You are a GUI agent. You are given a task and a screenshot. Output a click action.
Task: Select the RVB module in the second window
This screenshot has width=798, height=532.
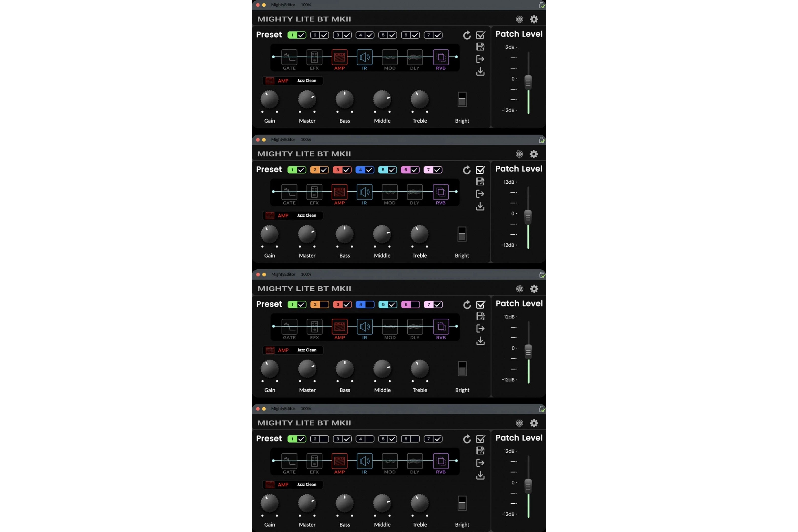[441, 192]
